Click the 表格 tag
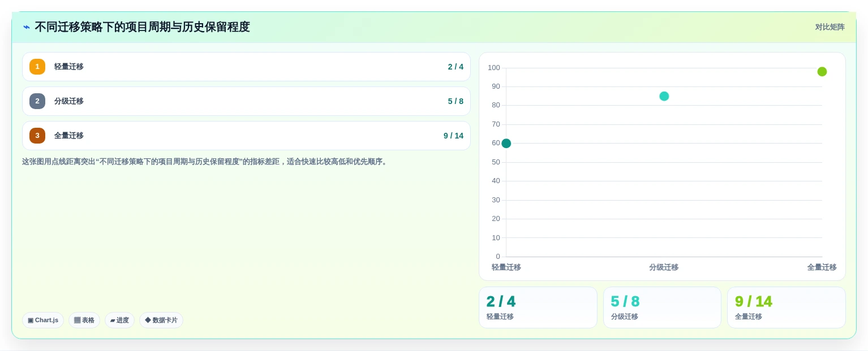 coord(84,320)
